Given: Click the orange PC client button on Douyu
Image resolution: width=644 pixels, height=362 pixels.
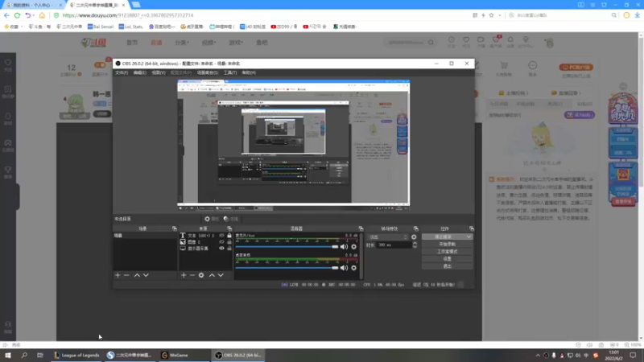Looking at the screenshot, I should coord(576,68).
